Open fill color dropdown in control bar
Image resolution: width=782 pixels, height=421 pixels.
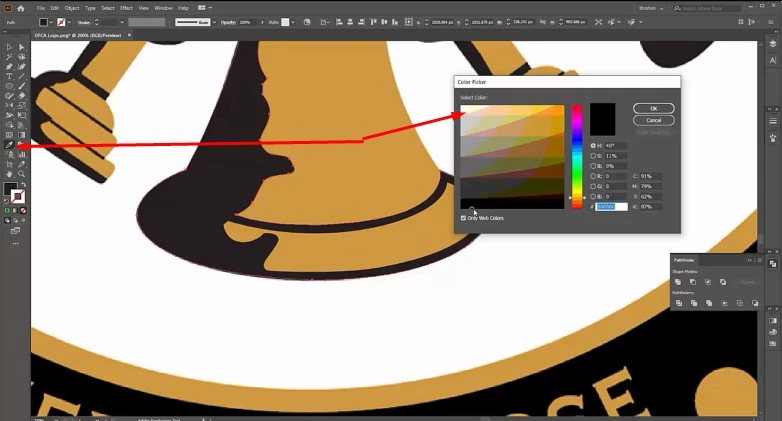(51, 22)
